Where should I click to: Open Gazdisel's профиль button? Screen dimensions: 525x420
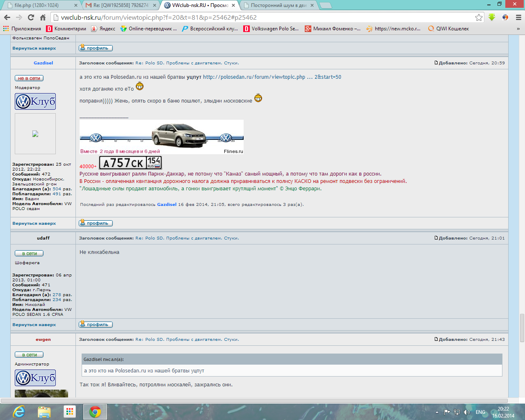pyautogui.click(x=96, y=223)
